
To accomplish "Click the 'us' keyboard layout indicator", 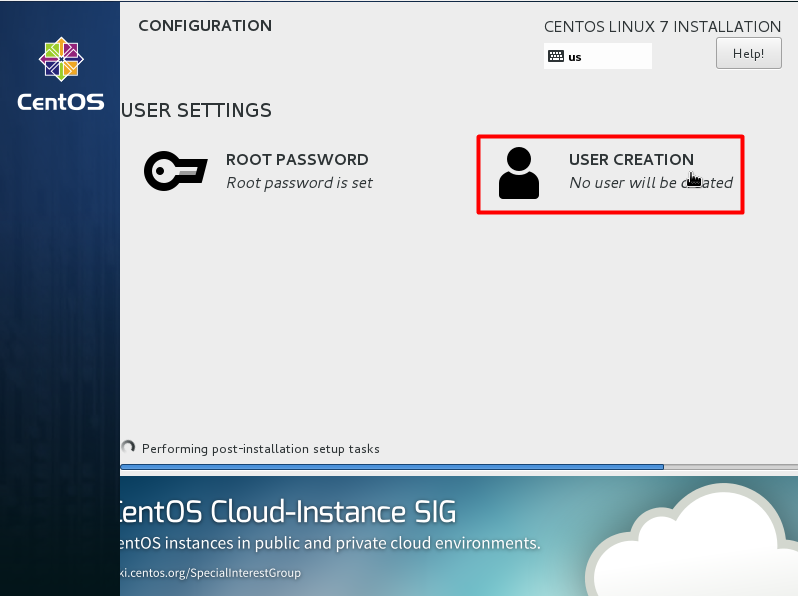I will [575, 57].
